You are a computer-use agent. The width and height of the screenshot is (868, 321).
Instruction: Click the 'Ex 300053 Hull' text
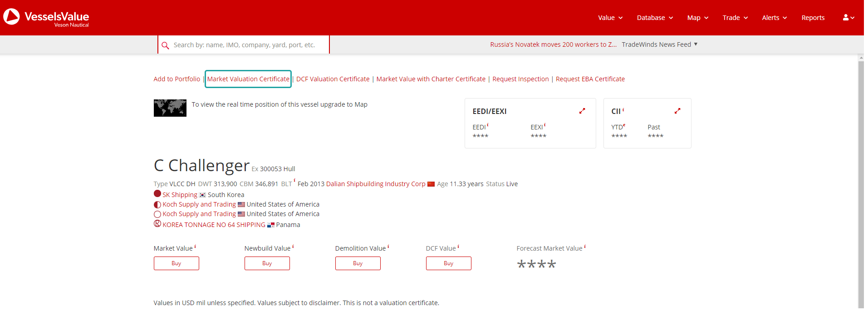pyautogui.click(x=274, y=169)
